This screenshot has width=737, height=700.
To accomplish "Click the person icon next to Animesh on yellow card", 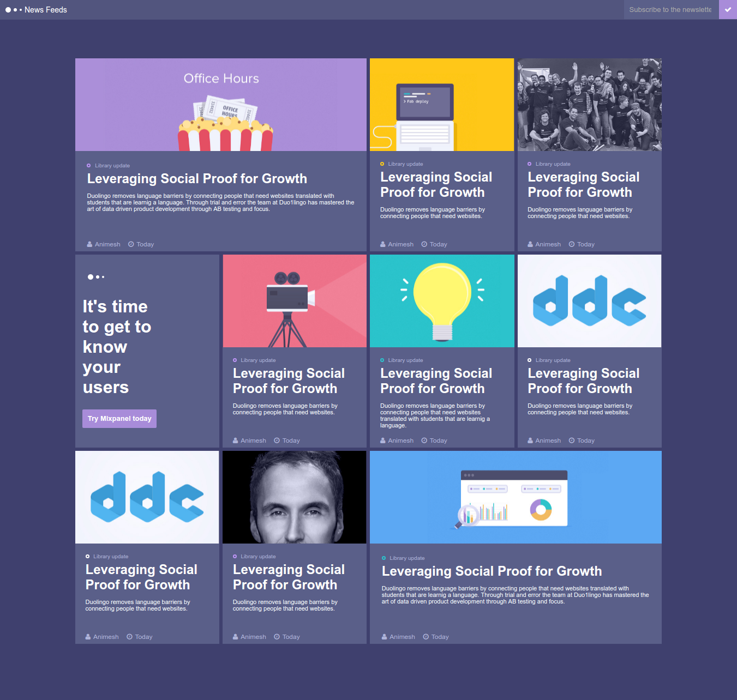I will pyautogui.click(x=383, y=244).
